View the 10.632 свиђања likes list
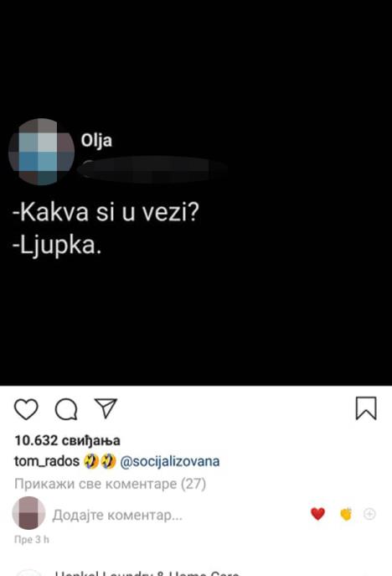Viewport: 392px width, 576px height. pos(67,440)
